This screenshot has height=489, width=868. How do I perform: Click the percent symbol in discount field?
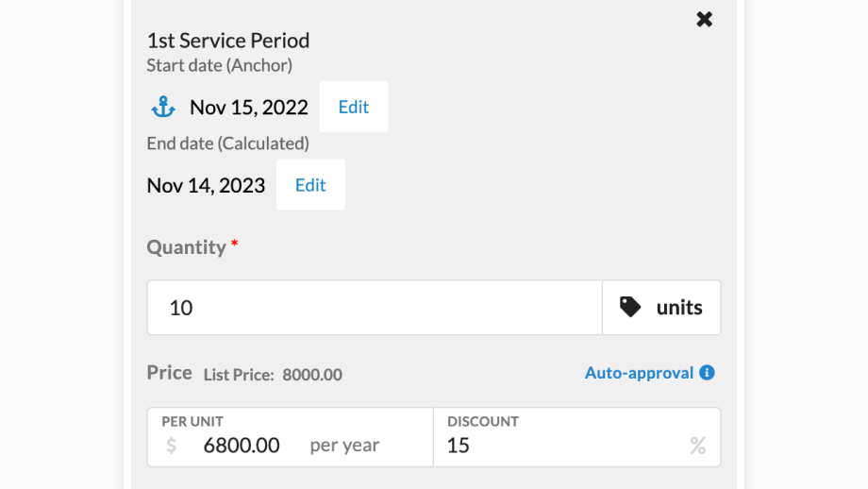point(697,446)
